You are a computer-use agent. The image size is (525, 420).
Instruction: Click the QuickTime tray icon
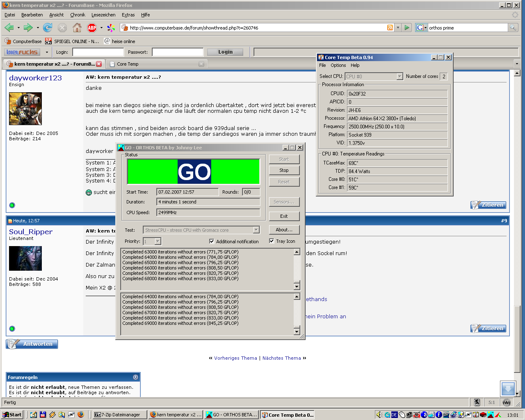pos(387,415)
